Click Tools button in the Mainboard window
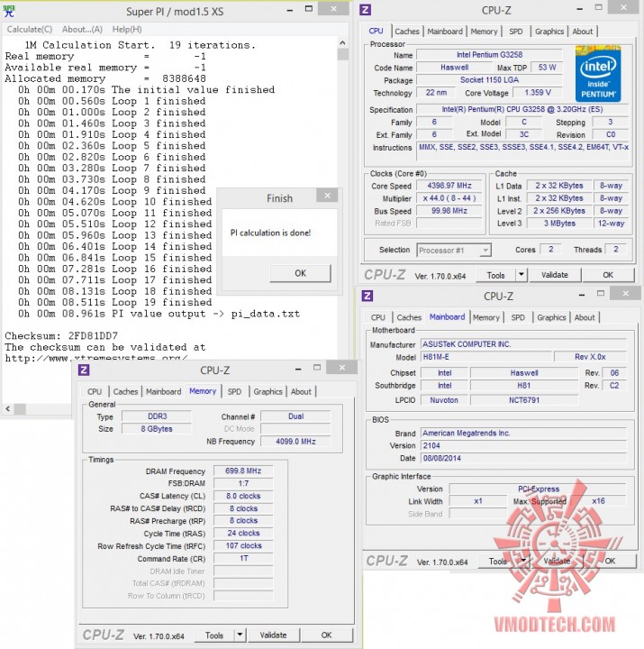The height and width of the screenshot is (649, 644). click(497, 562)
